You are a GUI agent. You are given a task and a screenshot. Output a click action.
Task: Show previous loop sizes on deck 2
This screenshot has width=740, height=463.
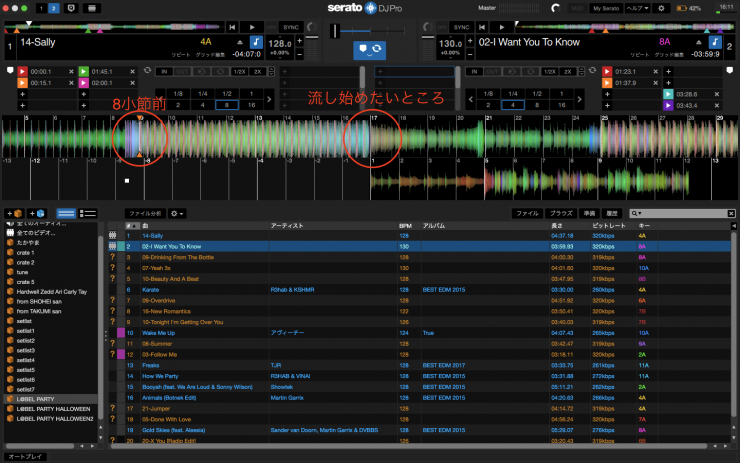point(471,100)
